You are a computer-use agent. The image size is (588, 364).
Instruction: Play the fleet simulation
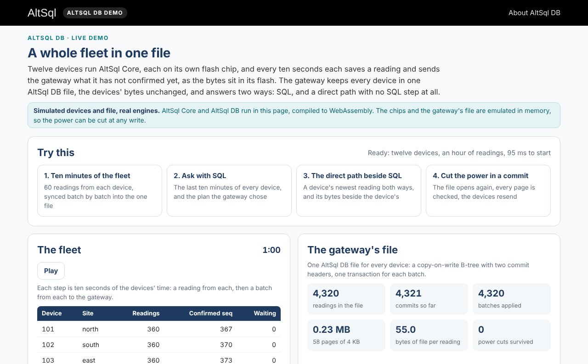pos(51,271)
